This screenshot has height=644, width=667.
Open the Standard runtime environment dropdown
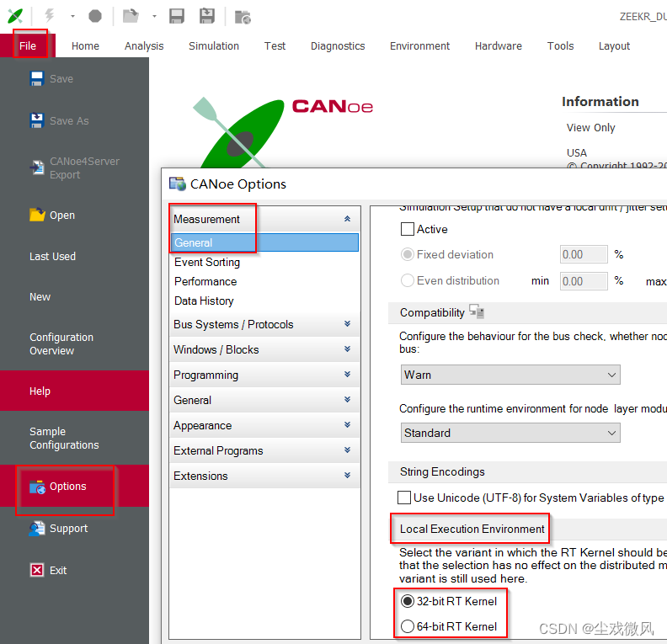pos(510,433)
